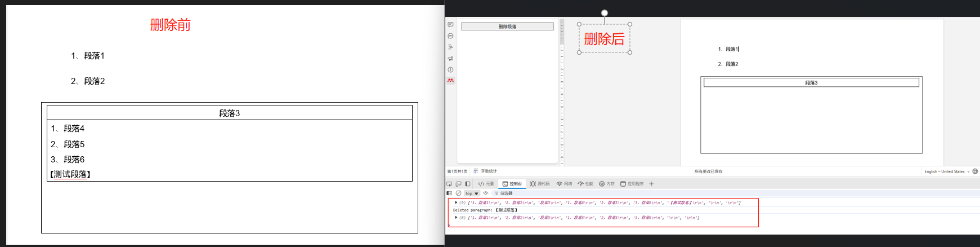Toggle the live expression eye icon
Image resolution: width=980 pixels, height=247 pixels.
(x=486, y=193)
